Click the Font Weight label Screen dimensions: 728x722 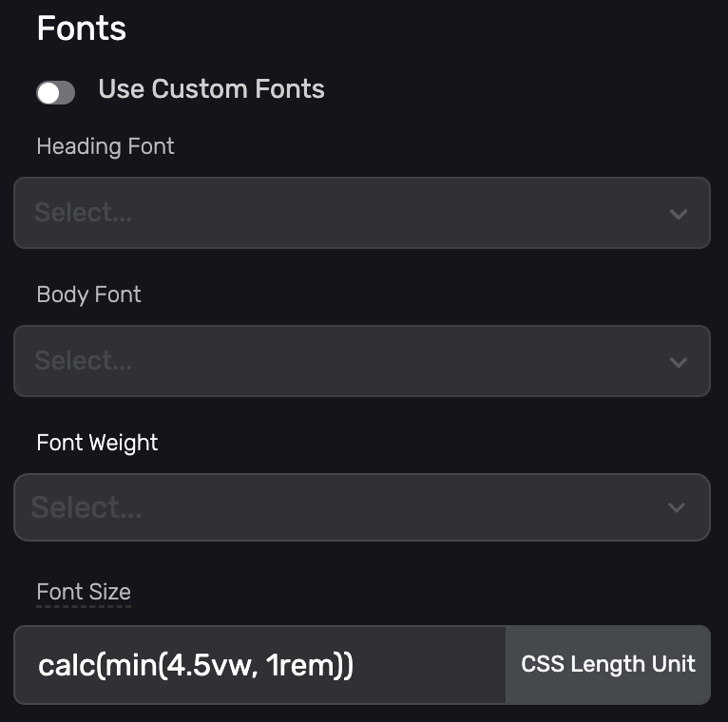tap(97, 443)
